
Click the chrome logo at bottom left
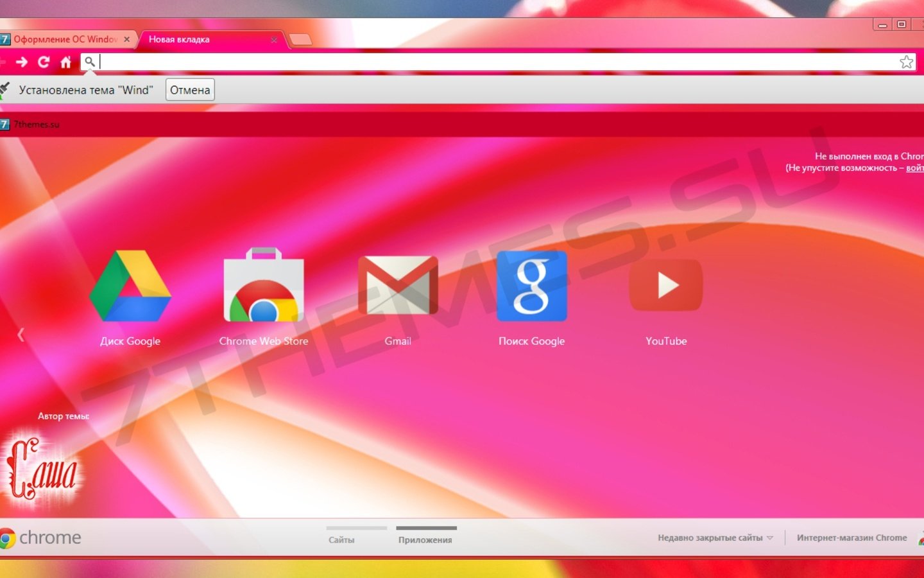point(40,538)
